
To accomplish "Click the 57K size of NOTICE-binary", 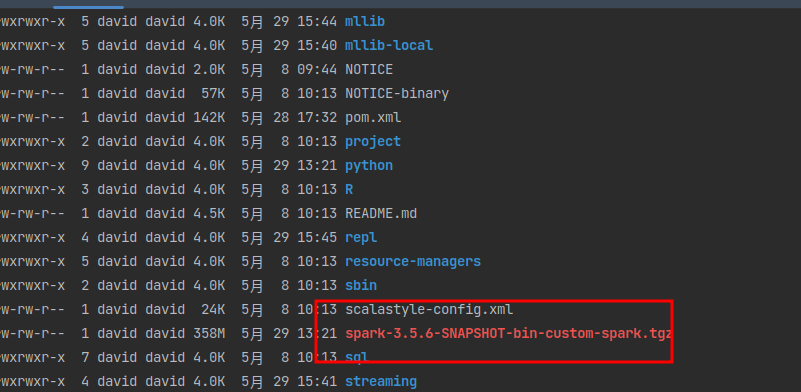I will tap(213, 94).
